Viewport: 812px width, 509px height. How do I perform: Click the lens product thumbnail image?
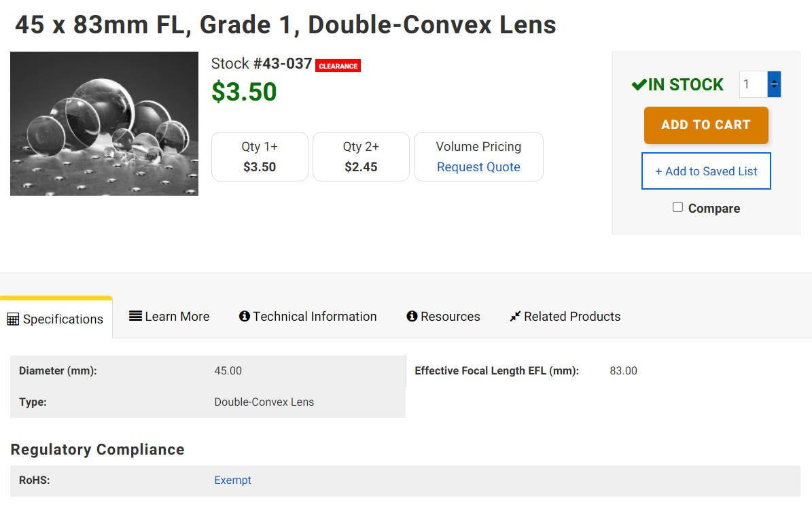[x=104, y=124]
